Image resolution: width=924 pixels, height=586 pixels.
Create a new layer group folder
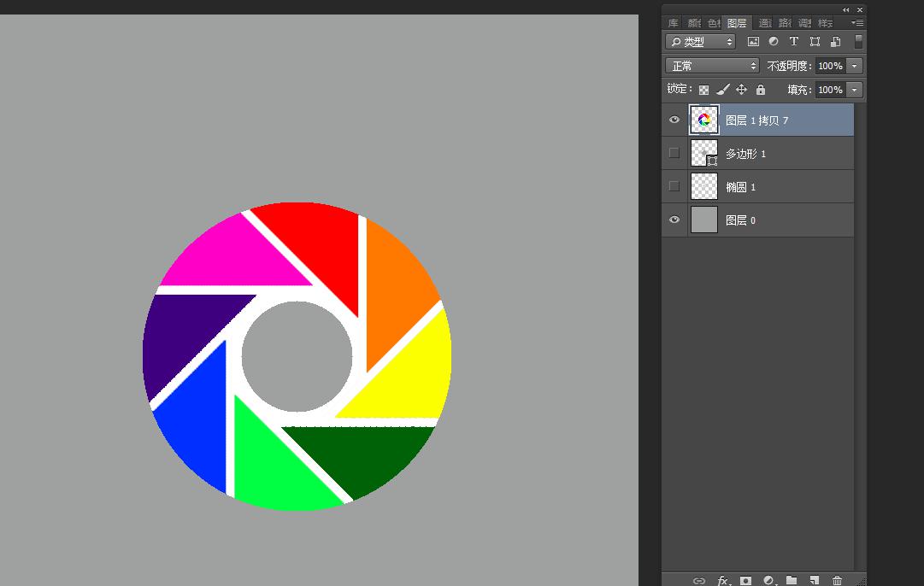[x=792, y=581]
